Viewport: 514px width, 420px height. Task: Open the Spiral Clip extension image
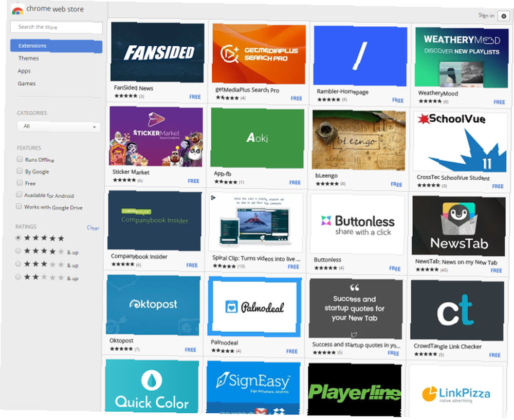[255, 222]
